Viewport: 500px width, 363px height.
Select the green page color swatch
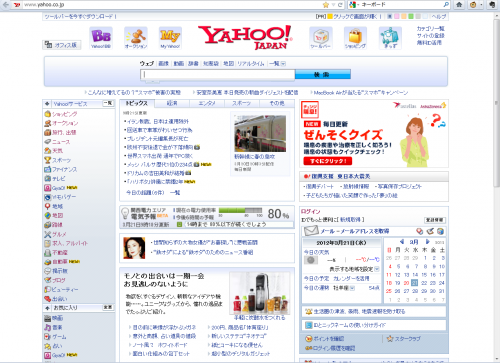[411, 16]
